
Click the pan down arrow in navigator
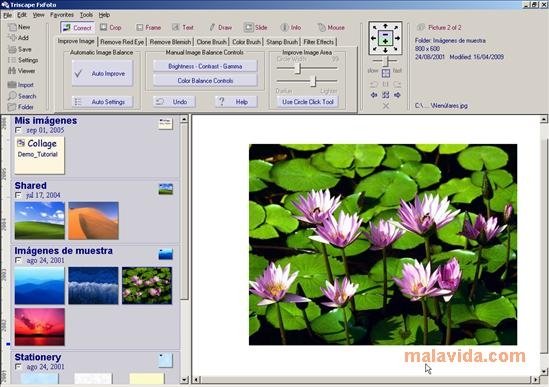tap(385, 50)
